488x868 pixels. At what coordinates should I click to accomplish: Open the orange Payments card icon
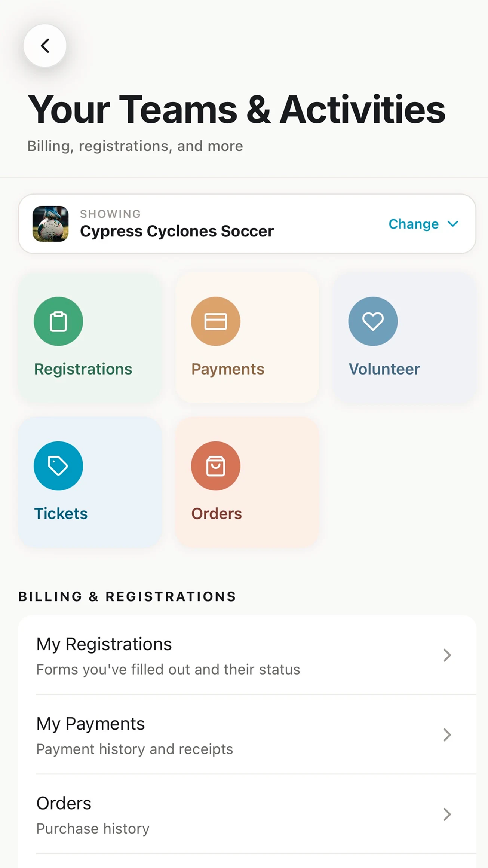(x=216, y=321)
